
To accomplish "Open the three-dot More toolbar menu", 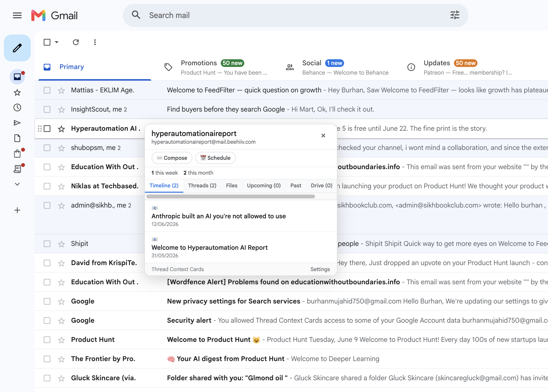I will tap(95, 42).
